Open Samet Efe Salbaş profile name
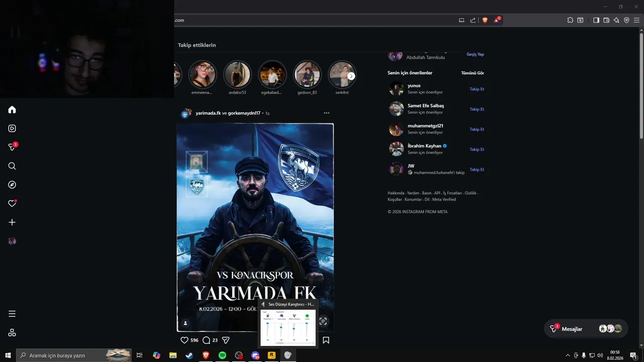The height and width of the screenshot is (362, 644). [426, 106]
